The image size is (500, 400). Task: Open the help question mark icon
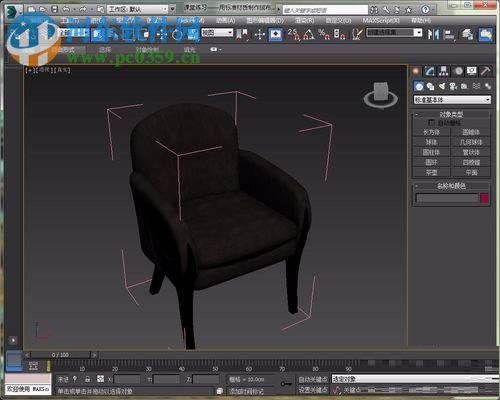425,10
